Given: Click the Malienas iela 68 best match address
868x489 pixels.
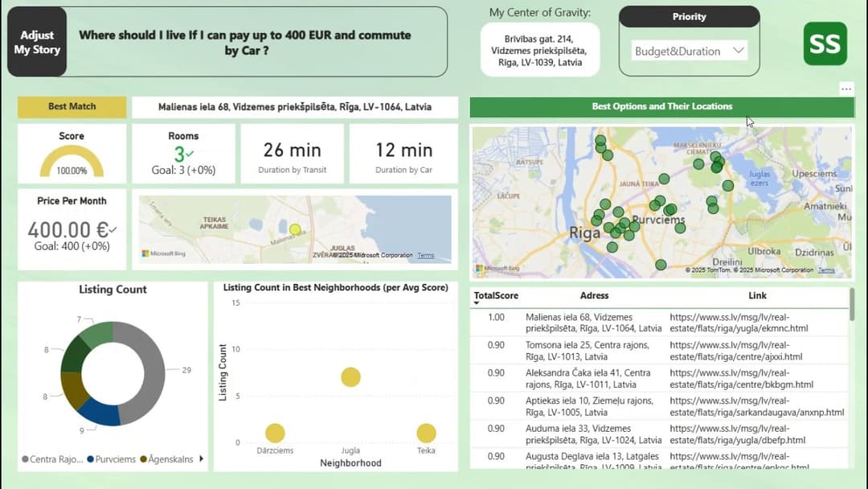Looking at the screenshot, I should pos(294,107).
